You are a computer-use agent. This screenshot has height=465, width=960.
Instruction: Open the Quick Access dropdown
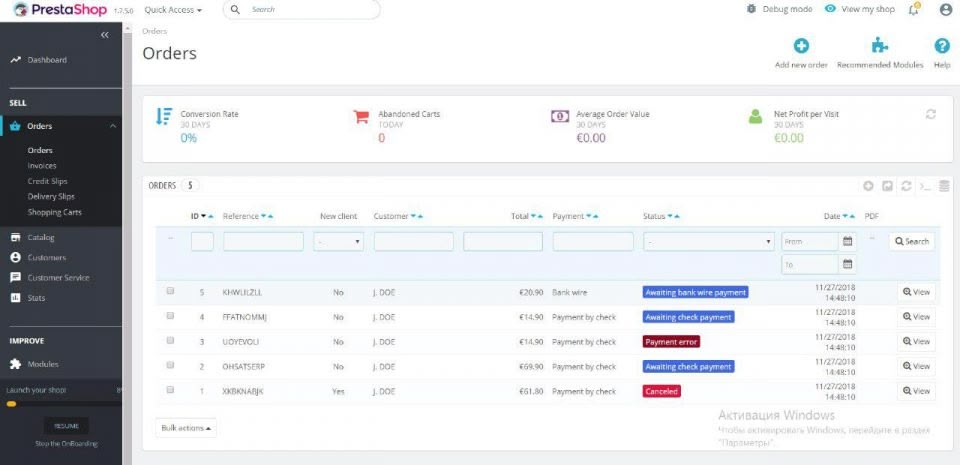173,10
